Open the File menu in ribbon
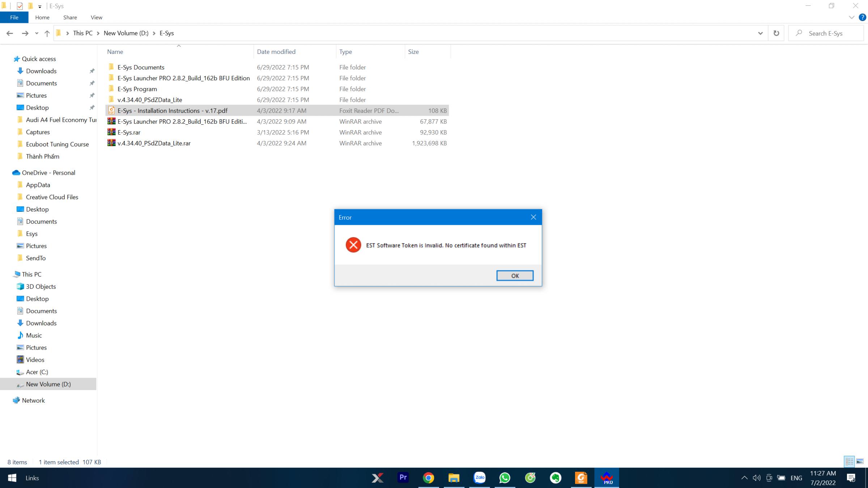The height and width of the screenshot is (488, 868). point(14,17)
